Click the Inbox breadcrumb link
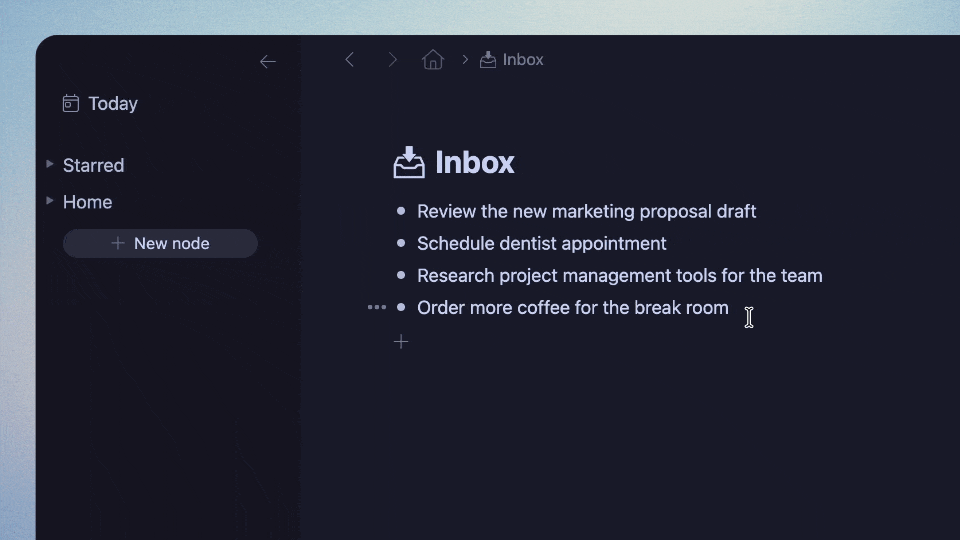960x540 pixels. pyautogui.click(x=512, y=60)
